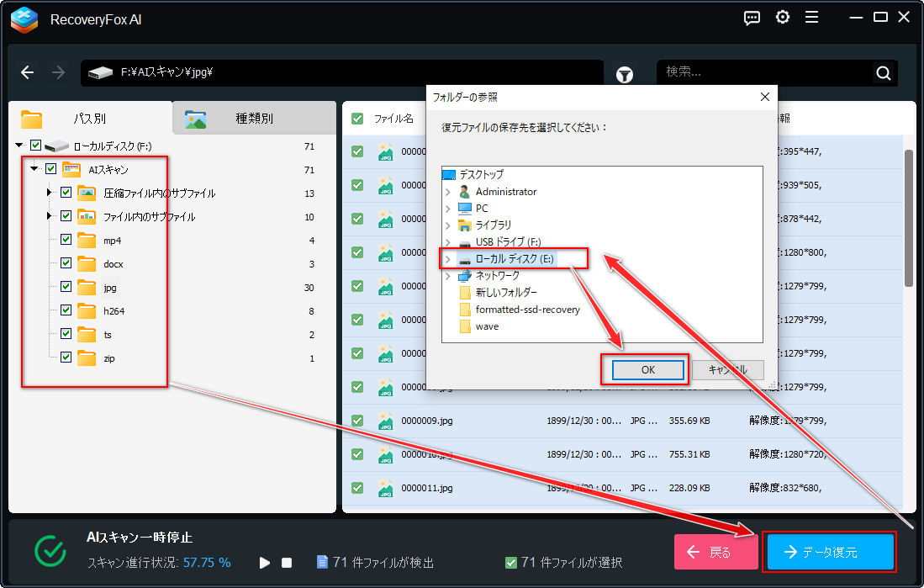Collapse the AIスキャン tree node
Viewport: 924px width, 588px height.
34,169
